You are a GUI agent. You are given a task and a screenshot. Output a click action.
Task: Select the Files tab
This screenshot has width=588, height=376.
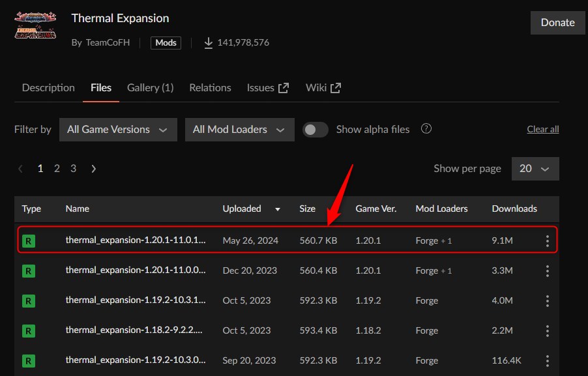coord(101,88)
